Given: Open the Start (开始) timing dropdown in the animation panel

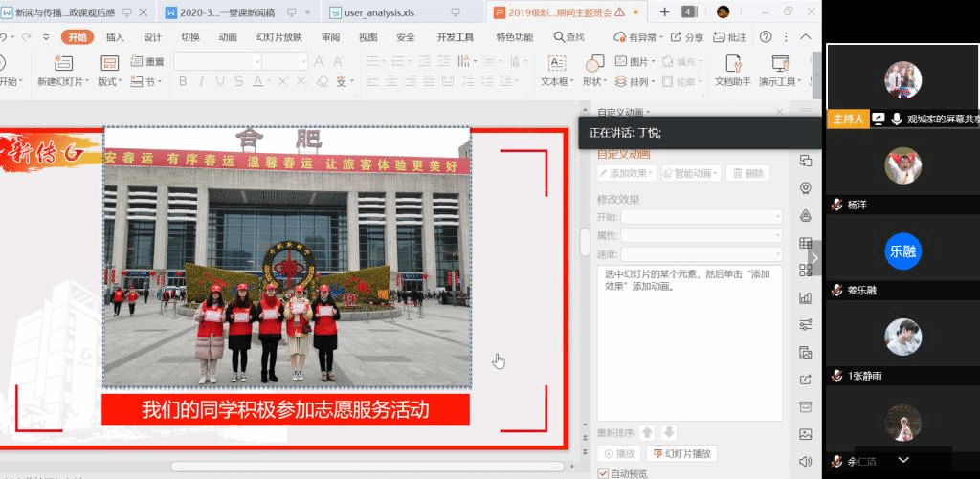Looking at the screenshot, I should pyautogui.click(x=701, y=217).
